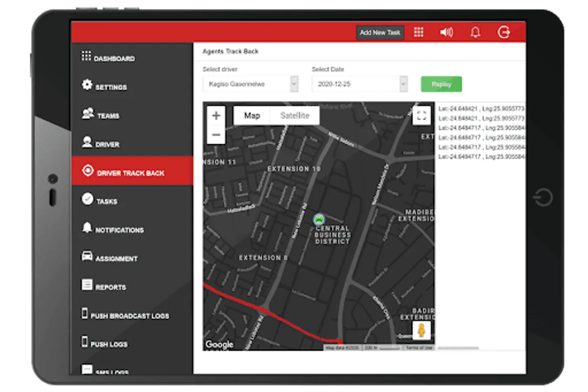This screenshot has height=392, width=588.
Task: Switch map to Satellite view
Action: 295,115
